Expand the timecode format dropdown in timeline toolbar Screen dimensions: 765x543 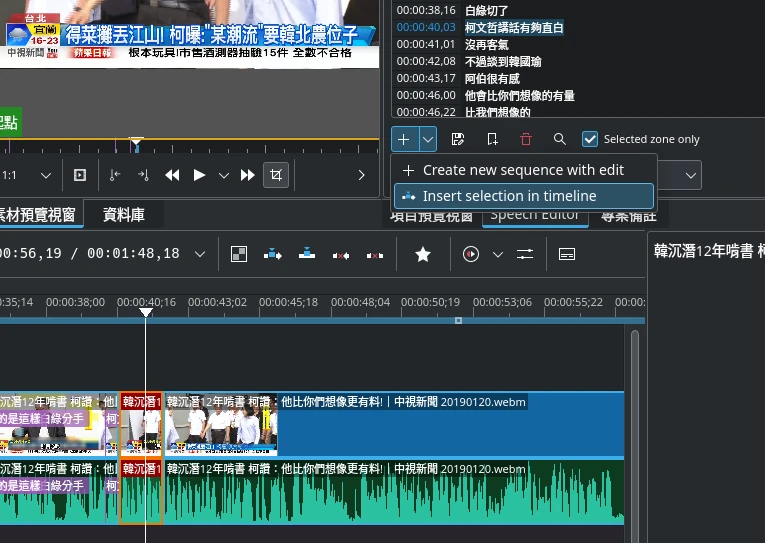(x=200, y=254)
